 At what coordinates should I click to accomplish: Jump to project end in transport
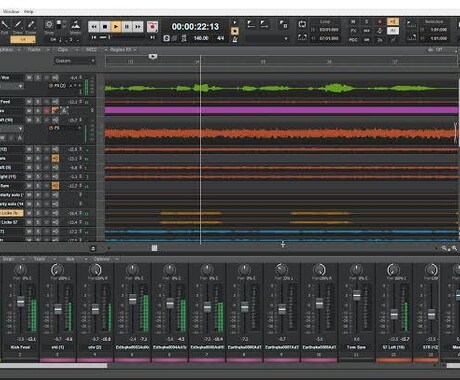tap(152, 38)
